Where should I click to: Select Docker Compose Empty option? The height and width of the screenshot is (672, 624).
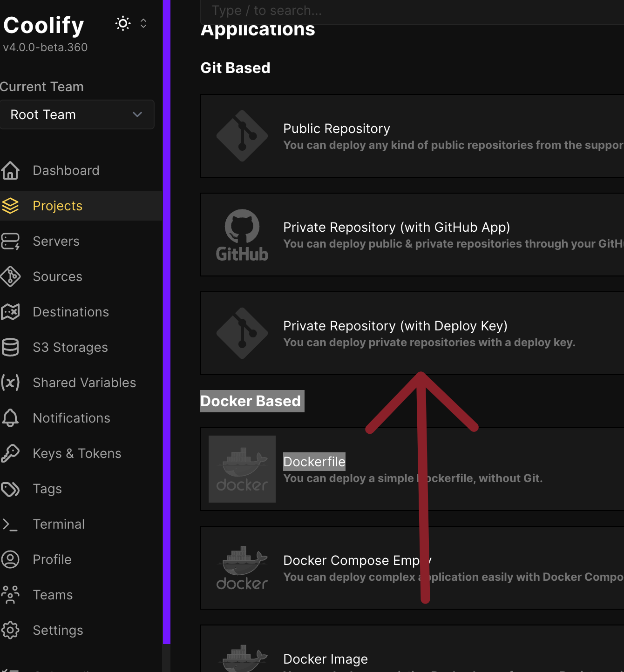412,568
